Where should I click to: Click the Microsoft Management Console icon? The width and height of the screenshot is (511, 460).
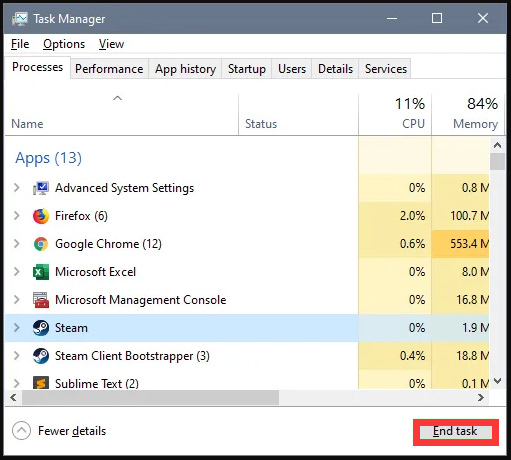pyautogui.click(x=41, y=300)
